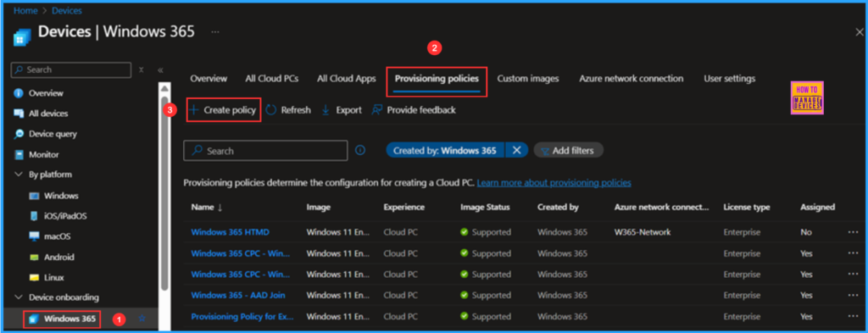Click the Created by: Windows 365 filter pill

pos(445,150)
